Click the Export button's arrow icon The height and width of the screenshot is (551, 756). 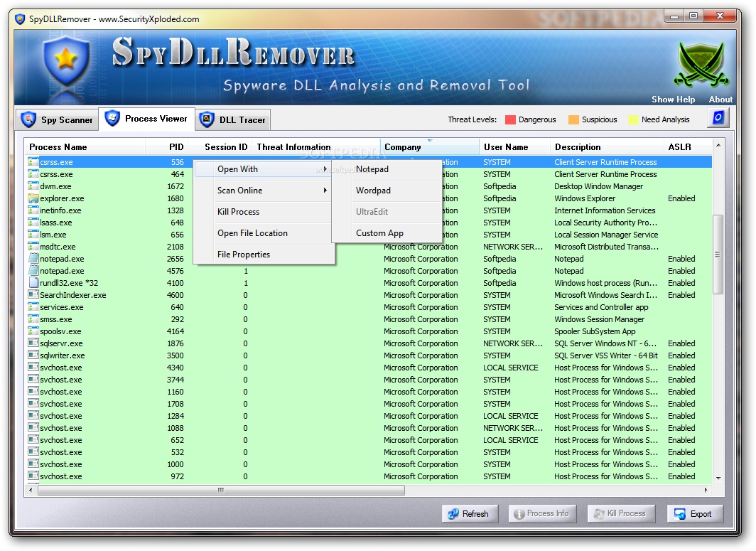coord(680,514)
